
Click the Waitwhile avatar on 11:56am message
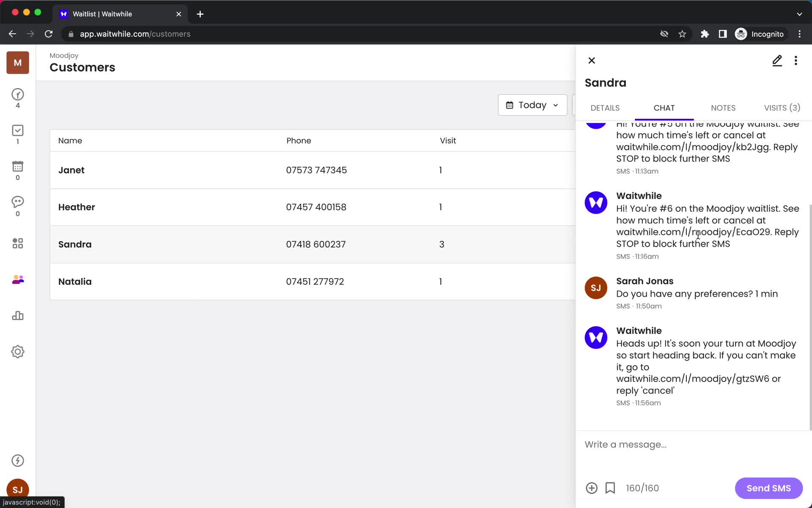click(596, 337)
